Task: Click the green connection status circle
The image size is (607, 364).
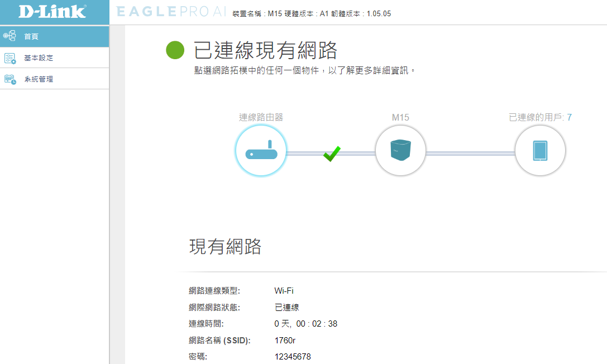Action: coord(175,50)
